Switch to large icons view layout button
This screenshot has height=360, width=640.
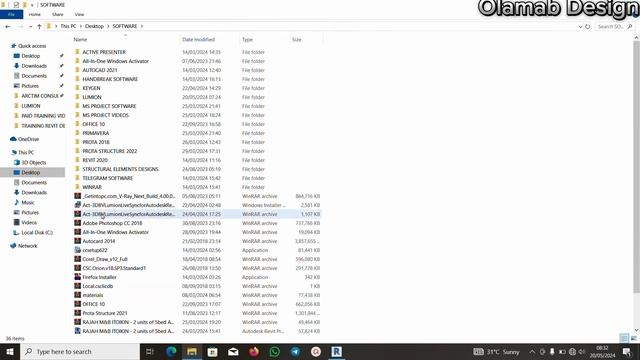[633, 338]
